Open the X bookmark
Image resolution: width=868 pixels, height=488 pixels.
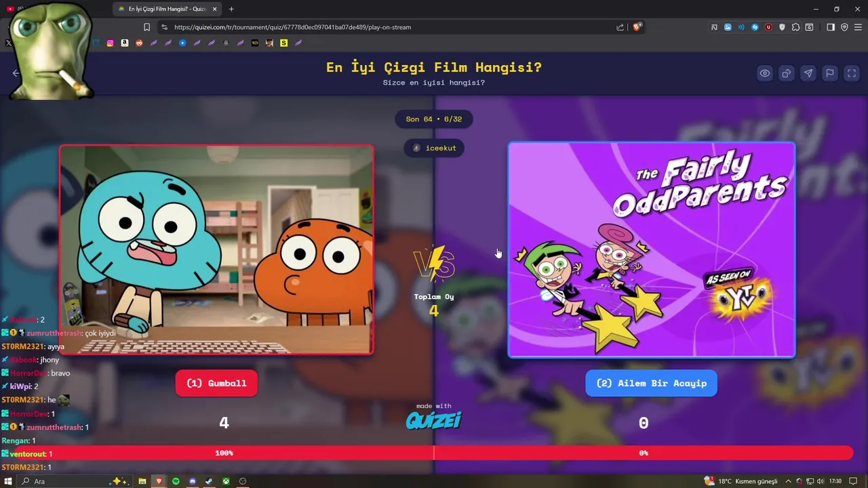[8, 43]
